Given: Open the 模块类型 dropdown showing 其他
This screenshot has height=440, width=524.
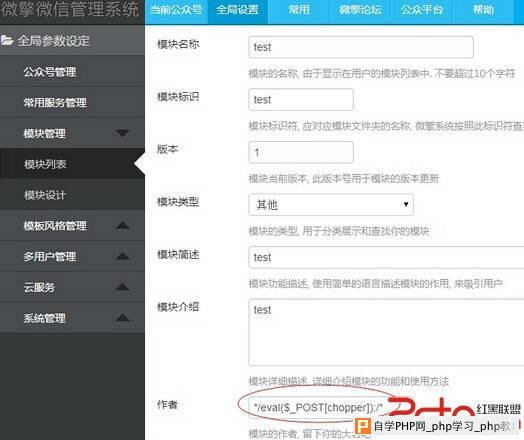Looking at the screenshot, I should tap(331, 204).
